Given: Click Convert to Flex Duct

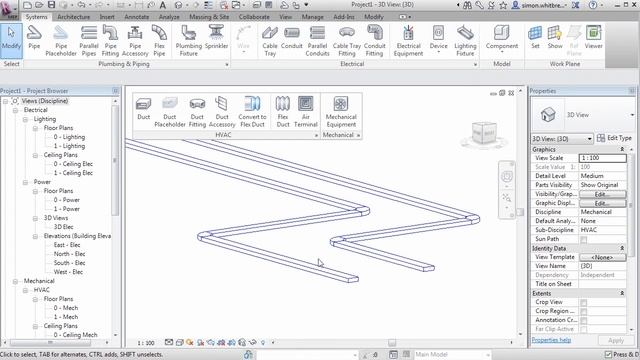Looking at the screenshot, I should coord(252,112).
